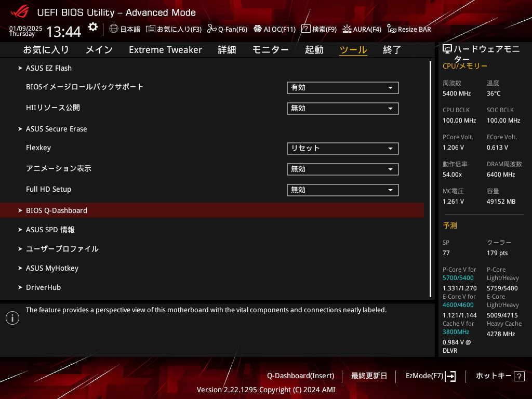Click the globe language icon

tap(113, 29)
